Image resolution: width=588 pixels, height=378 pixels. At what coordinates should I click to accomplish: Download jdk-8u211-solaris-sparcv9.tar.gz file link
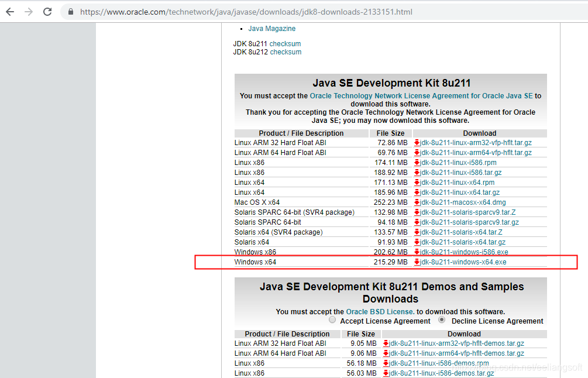point(469,222)
